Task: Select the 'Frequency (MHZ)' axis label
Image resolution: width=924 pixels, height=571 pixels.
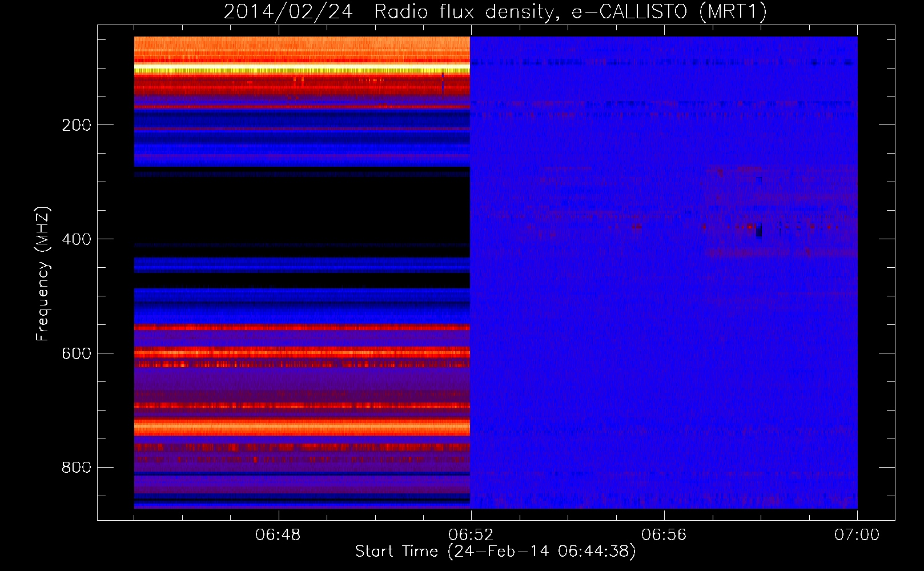Action: [43, 274]
